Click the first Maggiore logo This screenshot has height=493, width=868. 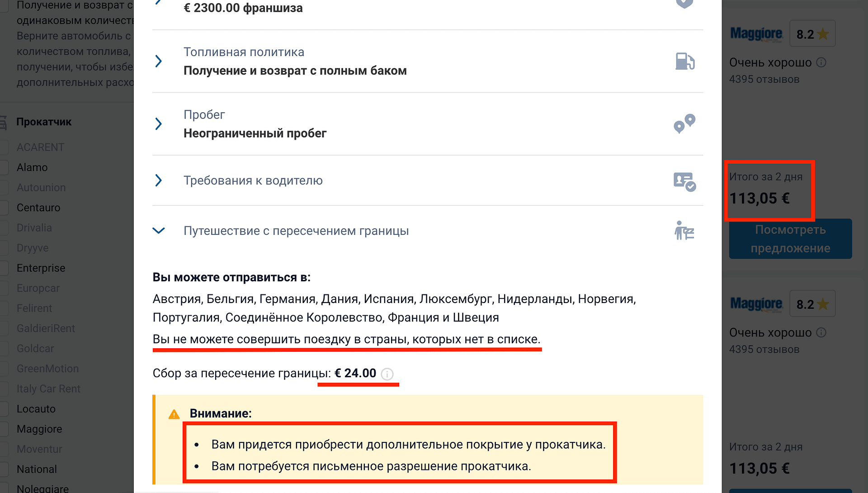[756, 33]
